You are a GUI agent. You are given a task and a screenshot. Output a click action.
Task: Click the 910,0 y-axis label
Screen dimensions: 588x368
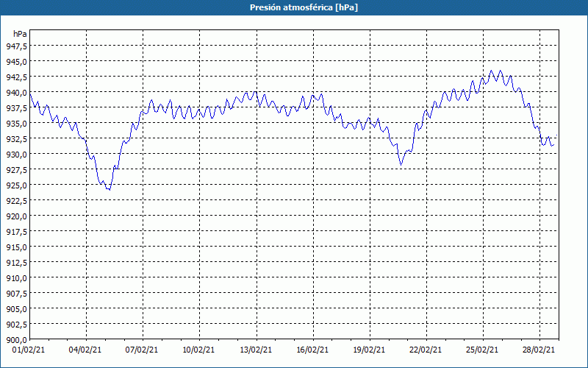click(x=16, y=278)
